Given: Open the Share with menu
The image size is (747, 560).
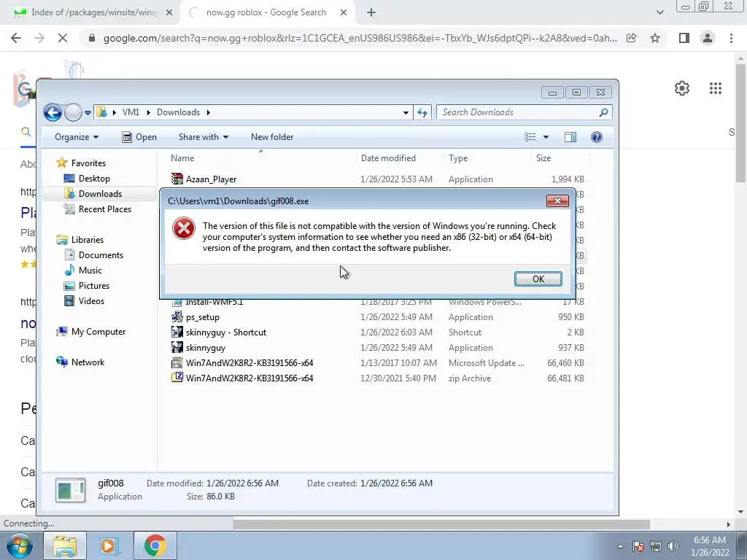Looking at the screenshot, I should 204,137.
